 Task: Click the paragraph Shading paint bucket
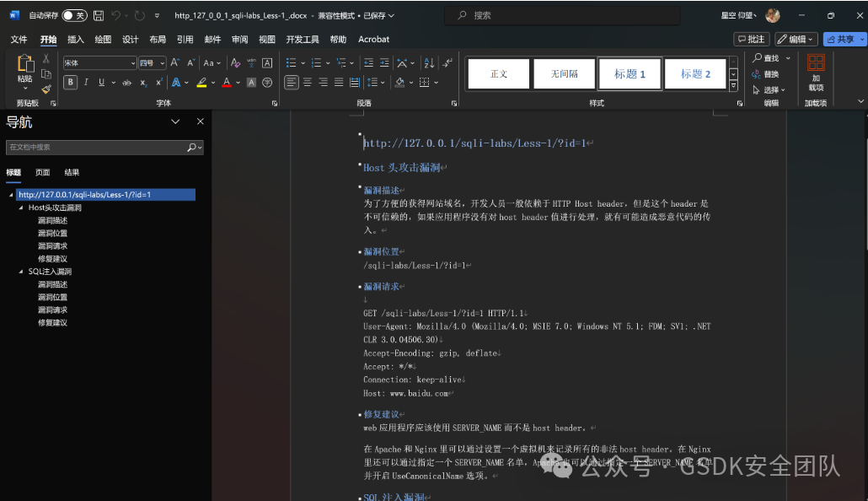coord(399,83)
